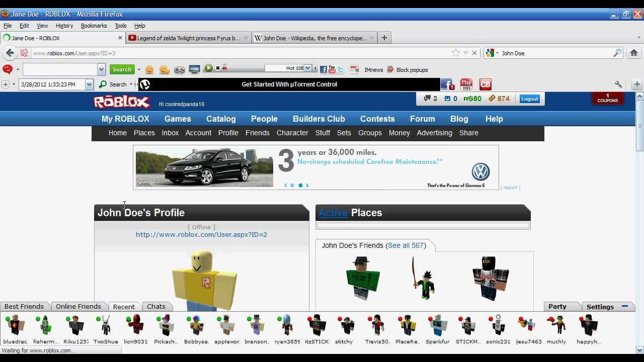Screen dimensions: 644x362
Task: Switch to the John Doe Wikipedia tab
Action: [x=314, y=38]
